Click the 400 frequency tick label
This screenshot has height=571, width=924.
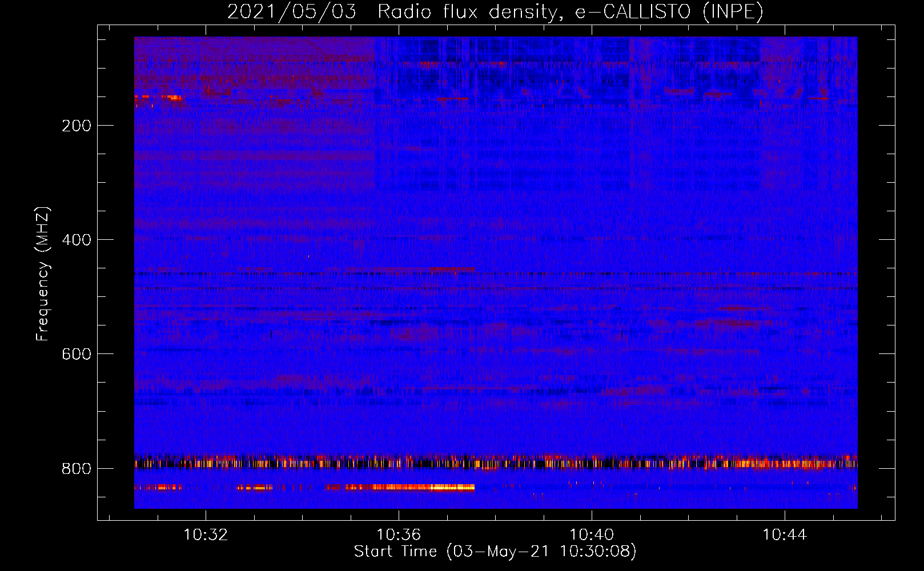(77, 240)
